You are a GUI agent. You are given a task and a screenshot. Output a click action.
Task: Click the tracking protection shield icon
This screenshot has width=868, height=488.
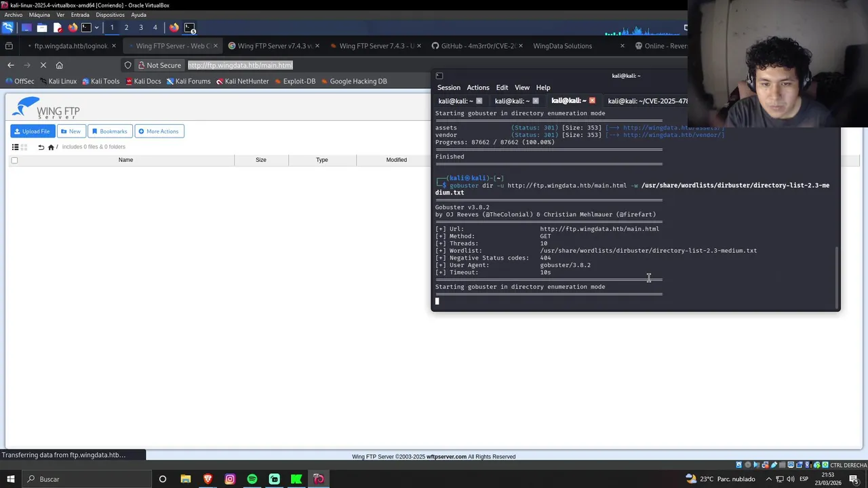coord(127,65)
